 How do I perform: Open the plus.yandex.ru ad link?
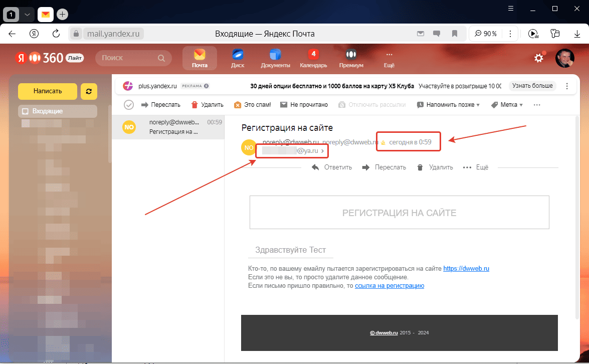click(157, 86)
